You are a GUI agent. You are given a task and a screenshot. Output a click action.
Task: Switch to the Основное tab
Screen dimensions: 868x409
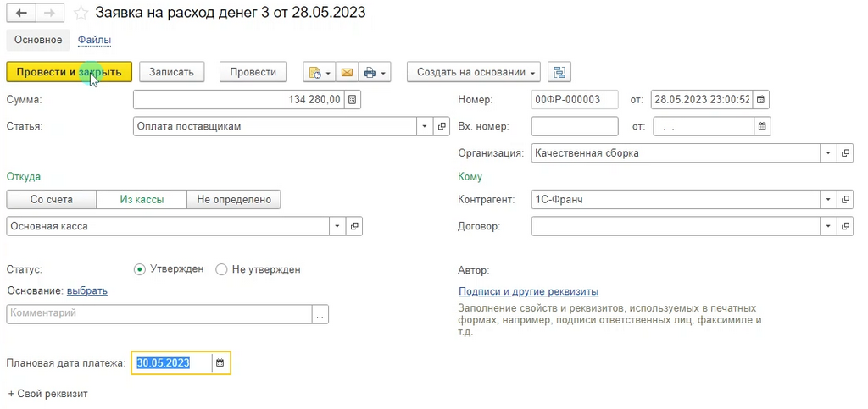click(x=38, y=40)
